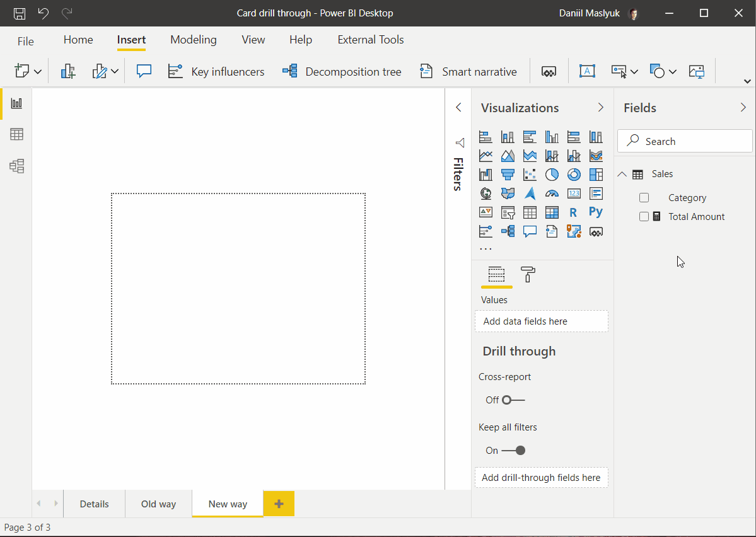
Task: Focus the Fields Search box
Action: click(685, 141)
